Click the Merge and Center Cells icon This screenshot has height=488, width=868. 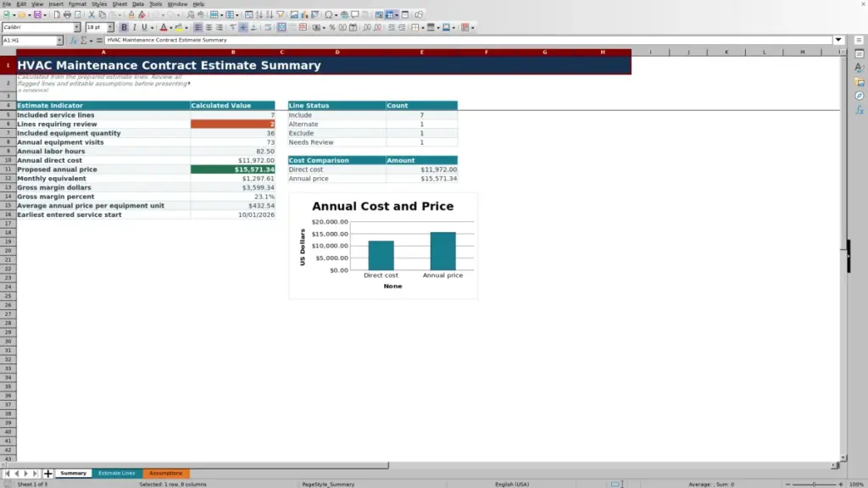[x=281, y=27]
